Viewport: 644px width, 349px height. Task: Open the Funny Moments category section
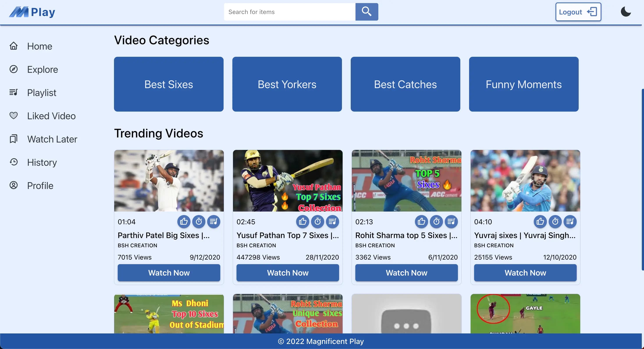click(x=524, y=84)
